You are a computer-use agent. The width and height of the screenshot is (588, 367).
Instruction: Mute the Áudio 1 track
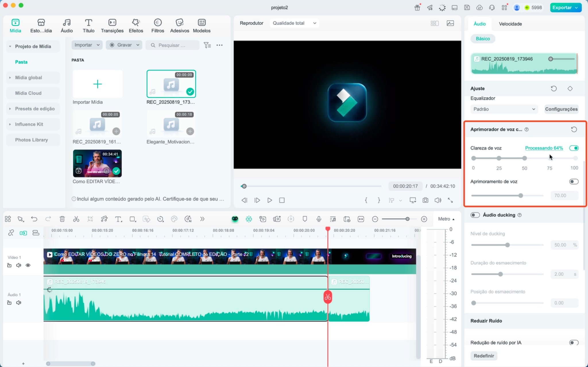tap(19, 303)
